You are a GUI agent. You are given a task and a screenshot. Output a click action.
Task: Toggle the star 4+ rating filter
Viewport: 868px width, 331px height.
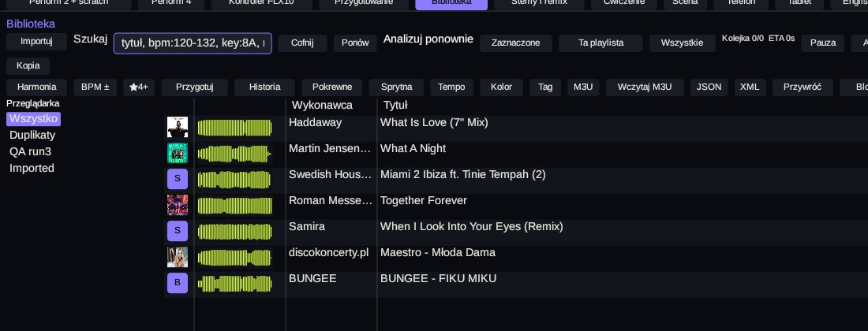pyautogui.click(x=139, y=87)
